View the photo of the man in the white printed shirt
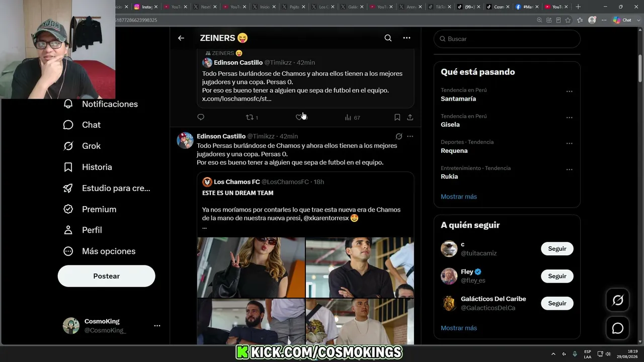The width and height of the screenshot is (644, 362). tap(360, 321)
